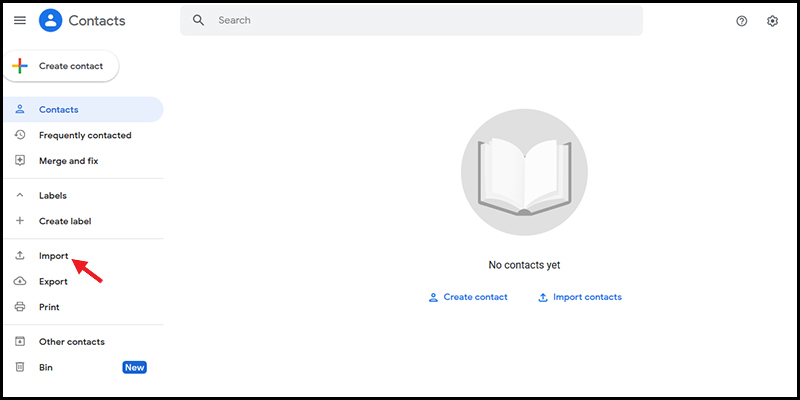Select Contacts in the sidebar

coord(83,110)
